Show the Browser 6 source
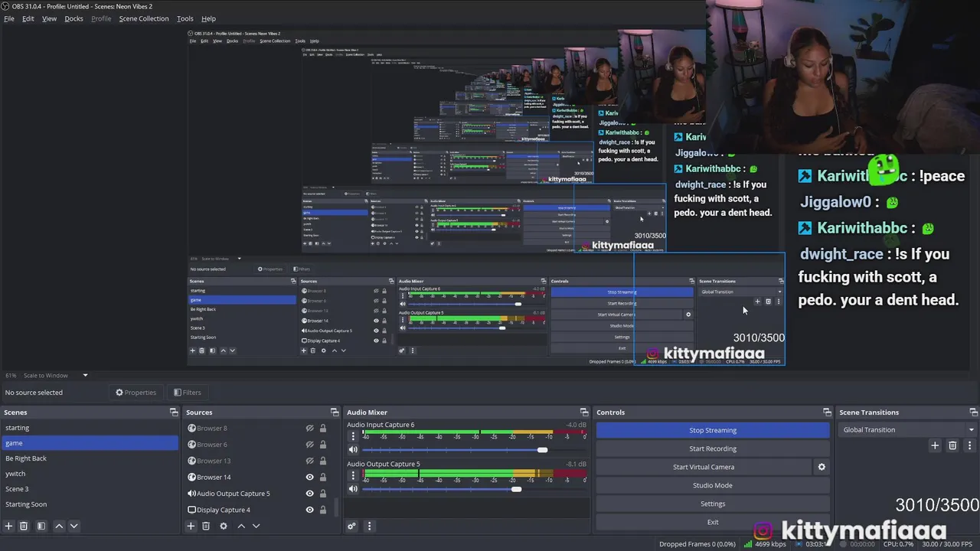Viewport: 980px width, 551px height. click(310, 445)
